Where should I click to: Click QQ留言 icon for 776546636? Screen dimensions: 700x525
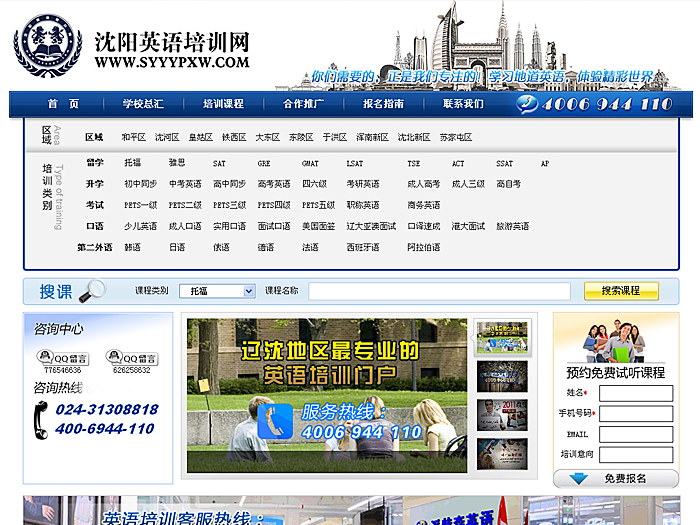(62, 357)
